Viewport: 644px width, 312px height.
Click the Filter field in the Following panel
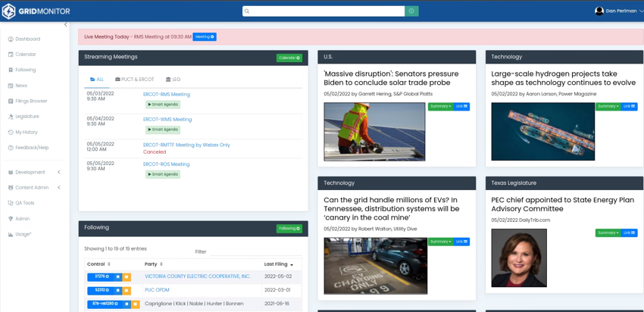point(256,251)
